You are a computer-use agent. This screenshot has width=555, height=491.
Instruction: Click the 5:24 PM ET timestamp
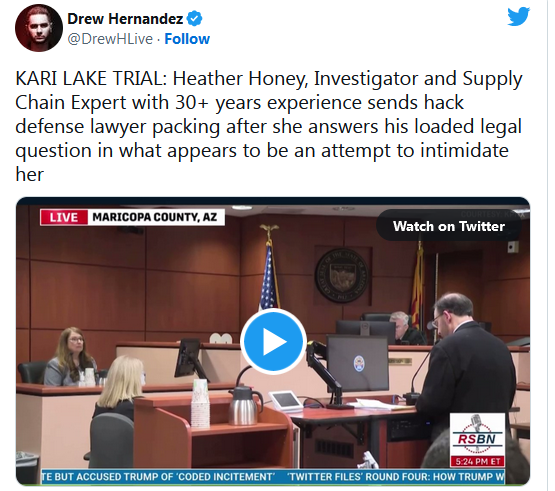pyautogui.click(x=477, y=462)
